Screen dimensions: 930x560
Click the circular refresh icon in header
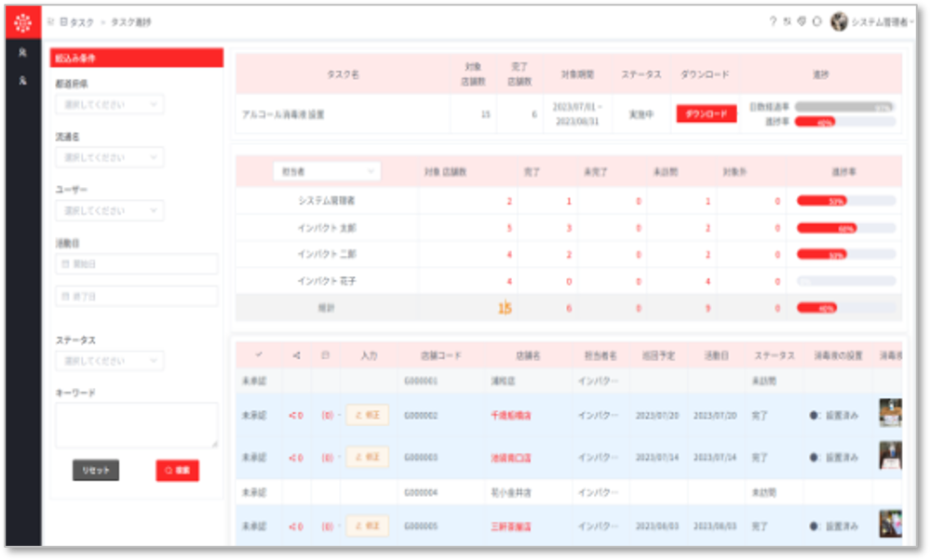click(816, 21)
